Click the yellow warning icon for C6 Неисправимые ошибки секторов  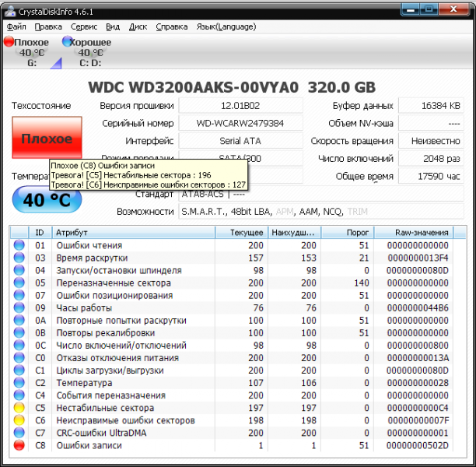(19, 420)
